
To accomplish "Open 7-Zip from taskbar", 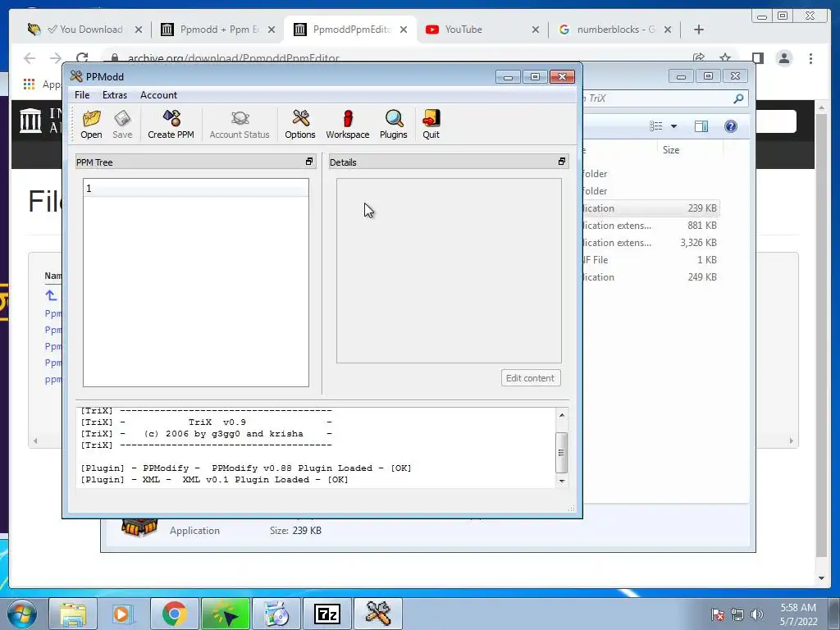I will point(327,614).
